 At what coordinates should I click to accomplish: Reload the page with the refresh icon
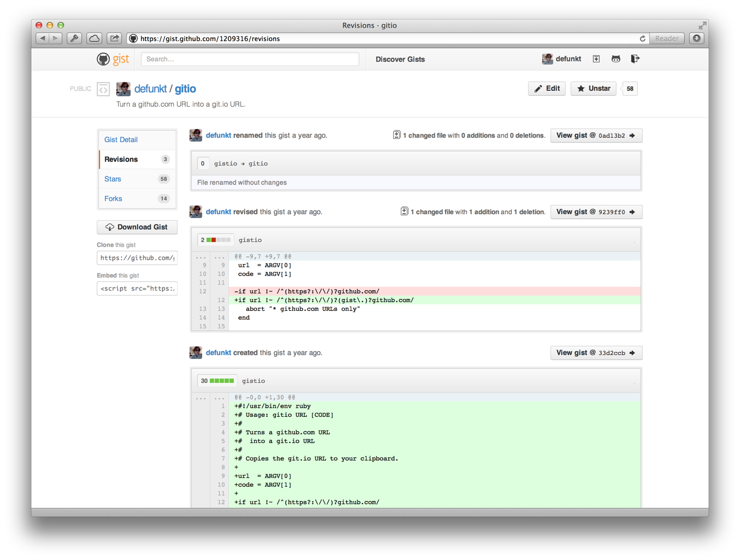[643, 38]
